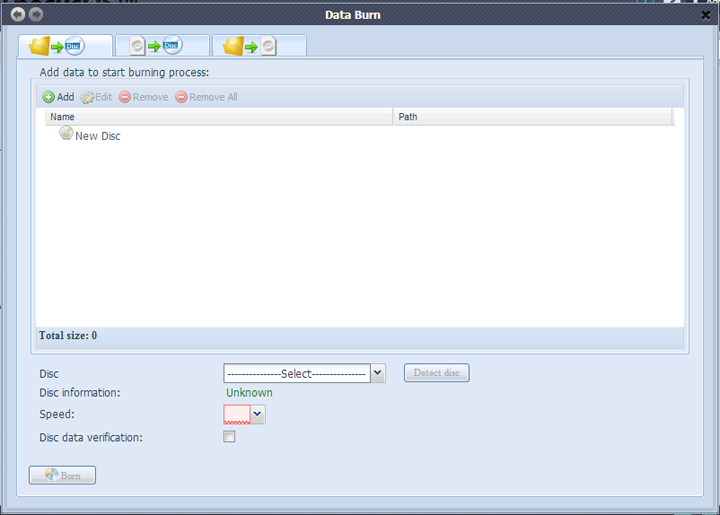Click the red Remove icon
The image size is (720, 515).
point(125,97)
